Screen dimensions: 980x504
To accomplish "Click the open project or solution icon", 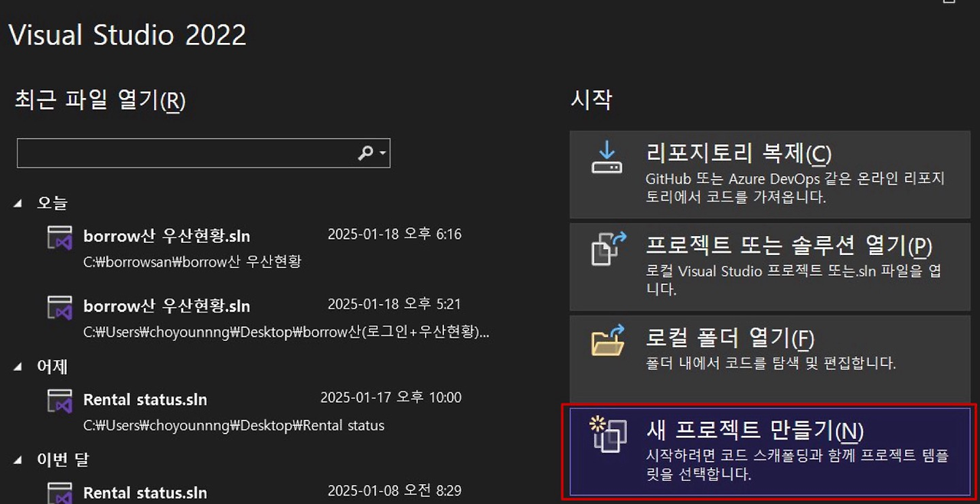I will pyautogui.click(x=609, y=249).
